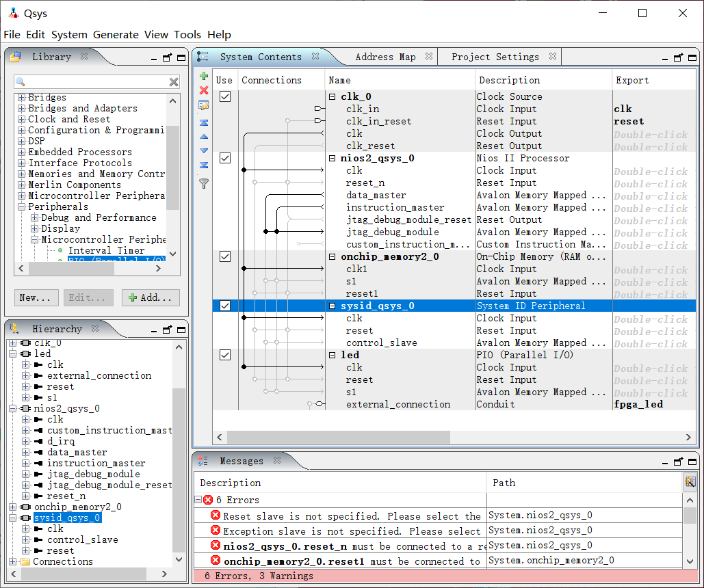Click the red X remove component icon
This screenshot has width=704, height=588.
coord(203,90)
